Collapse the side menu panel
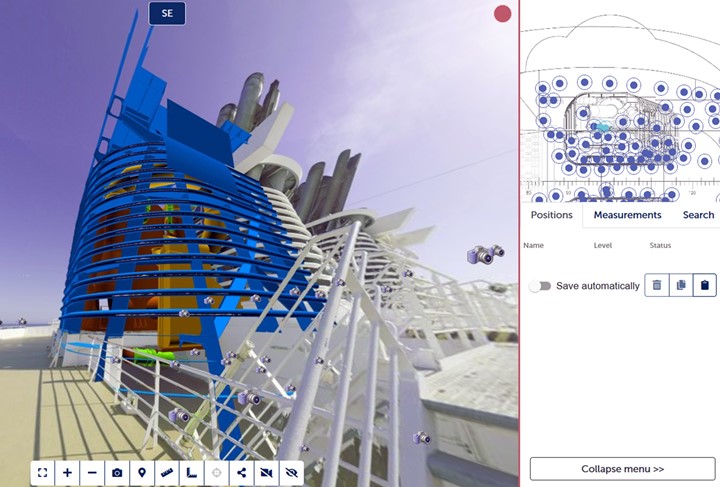 pos(622,469)
